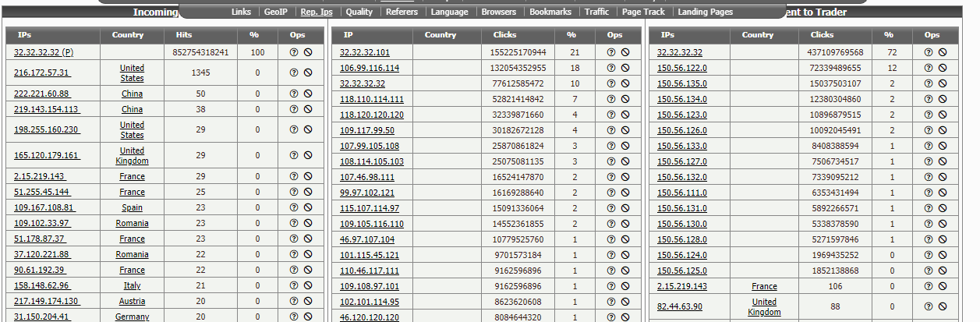Block IP 102.101.114.95 with ban icon
Viewport: 980px width, 322px height.
(625, 302)
